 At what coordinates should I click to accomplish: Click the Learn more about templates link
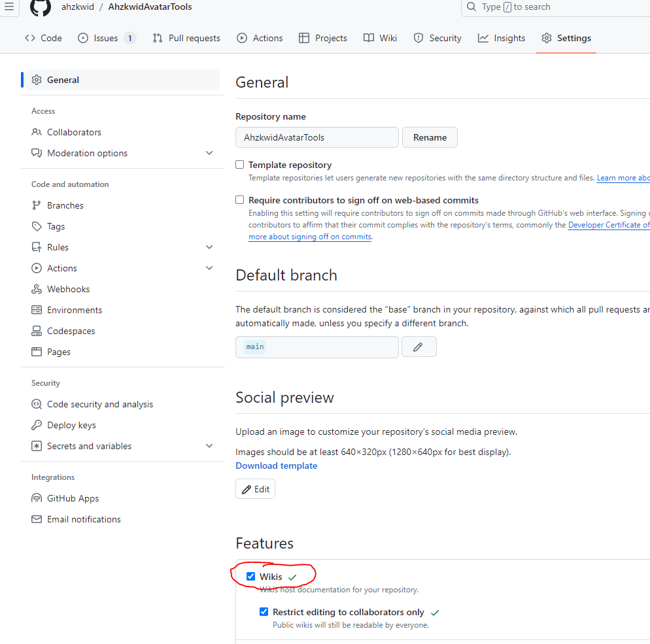[623, 178]
